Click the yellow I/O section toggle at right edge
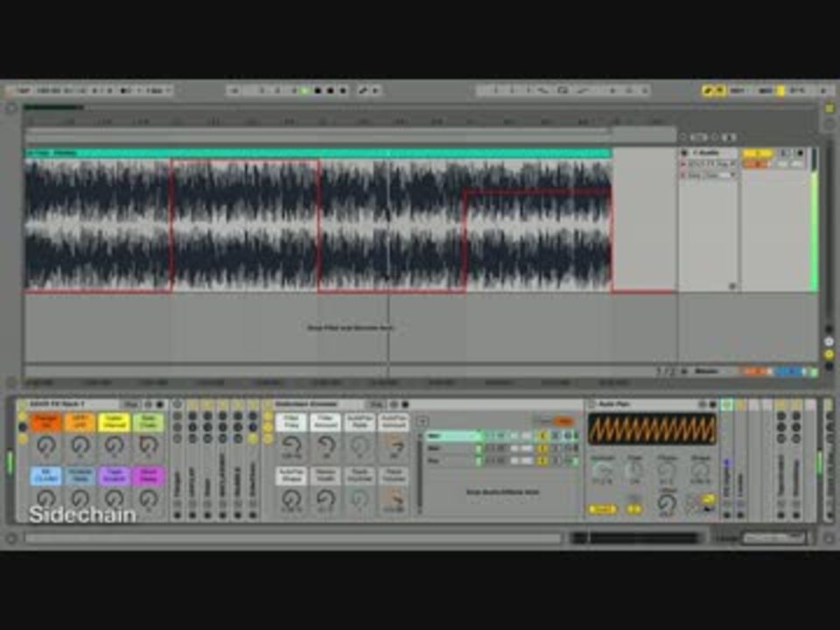 pyautogui.click(x=829, y=354)
